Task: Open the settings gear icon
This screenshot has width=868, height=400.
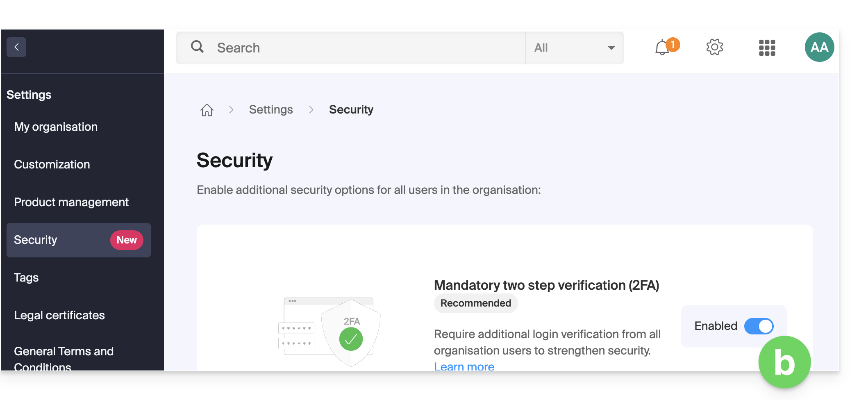Action: (715, 47)
